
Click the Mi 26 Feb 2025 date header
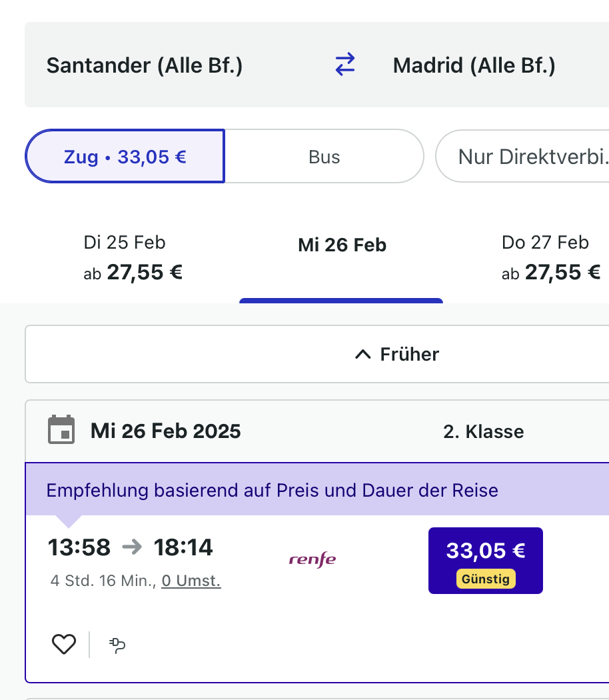(x=165, y=431)
